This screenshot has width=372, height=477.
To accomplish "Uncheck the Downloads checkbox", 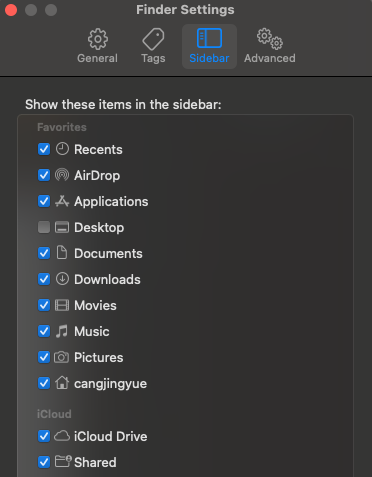I will (44, 279).
